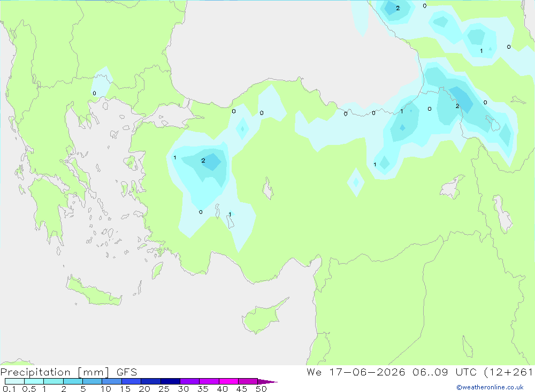
Task: Click the '(12+261' run offset text
Action: click(508, 372)
